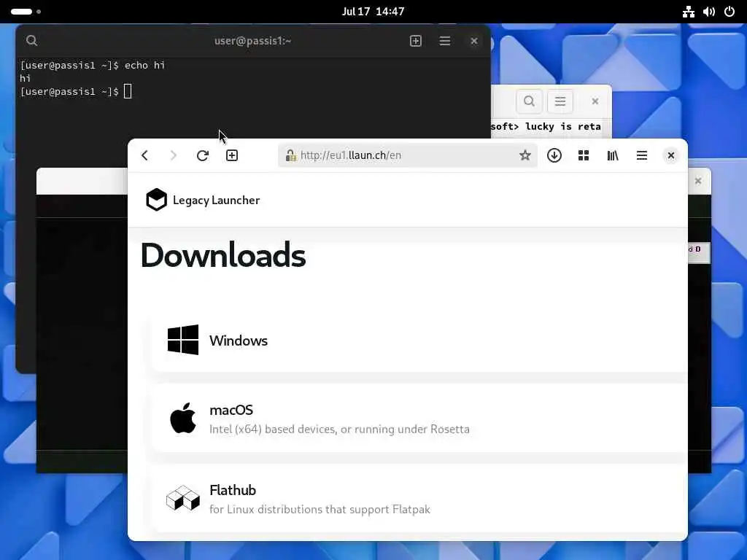Open search in the background light window

529,101
